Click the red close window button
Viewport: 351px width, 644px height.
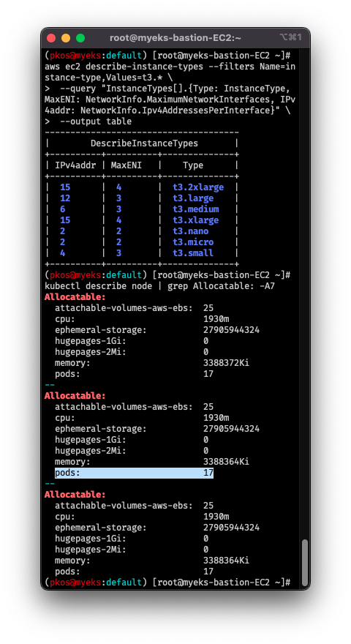[51, 38]
